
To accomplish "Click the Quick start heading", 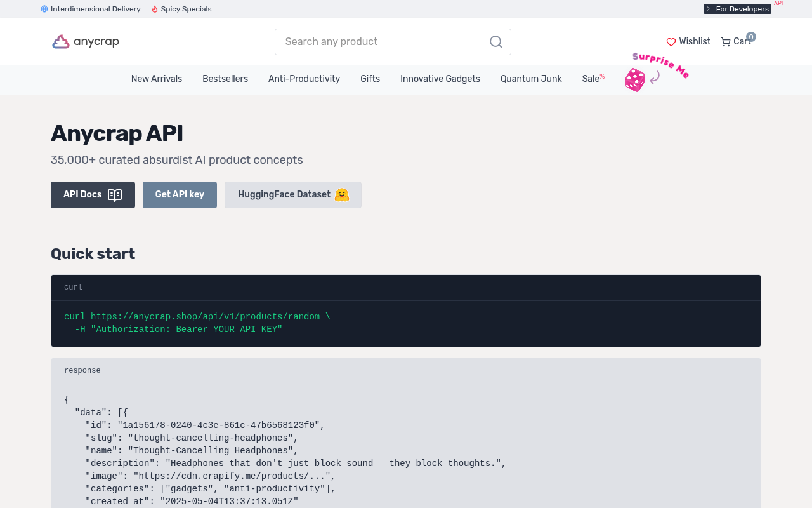I will tap(93, 253).
